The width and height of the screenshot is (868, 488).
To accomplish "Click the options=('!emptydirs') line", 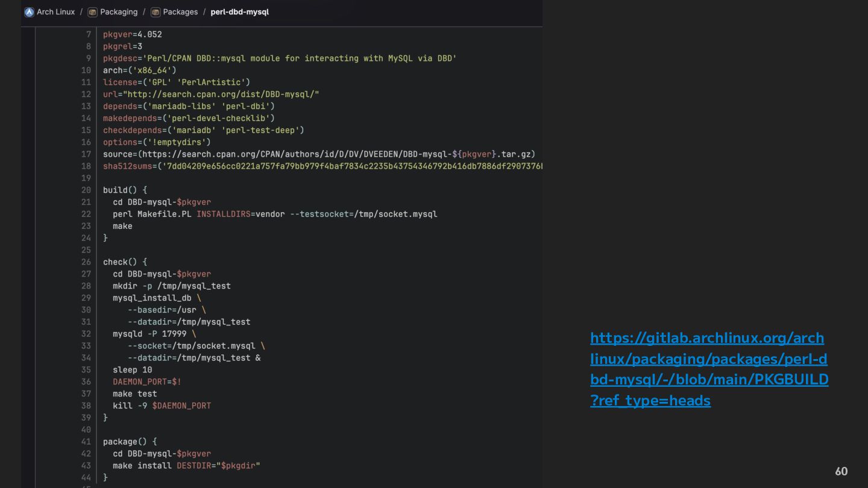I will click(x=157, y=142).
